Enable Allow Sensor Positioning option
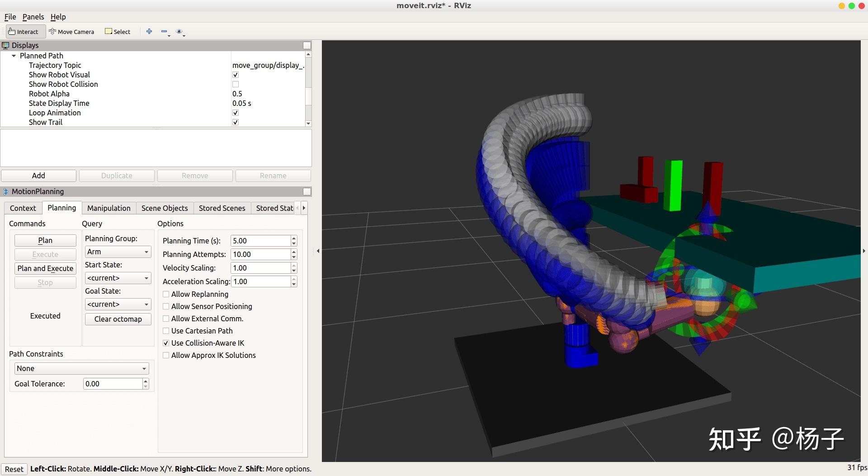 166,306
